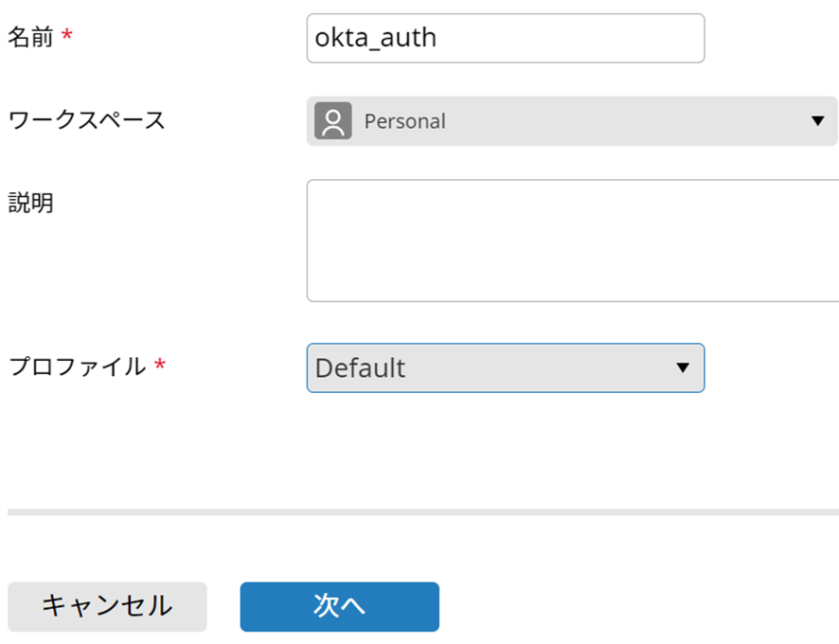Click the ワークスペース label text
The width and height of the screenshot is (839, 644).
[x=86, y=120]
